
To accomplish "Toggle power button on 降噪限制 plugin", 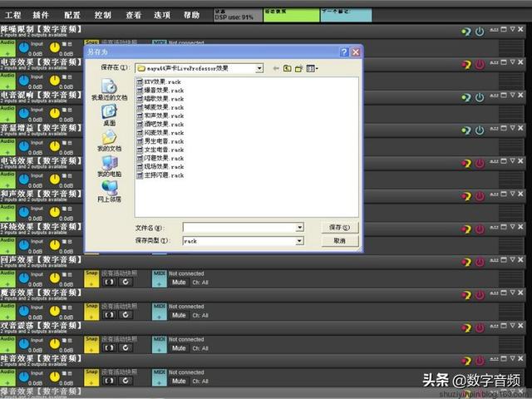I will click(480, 32).
